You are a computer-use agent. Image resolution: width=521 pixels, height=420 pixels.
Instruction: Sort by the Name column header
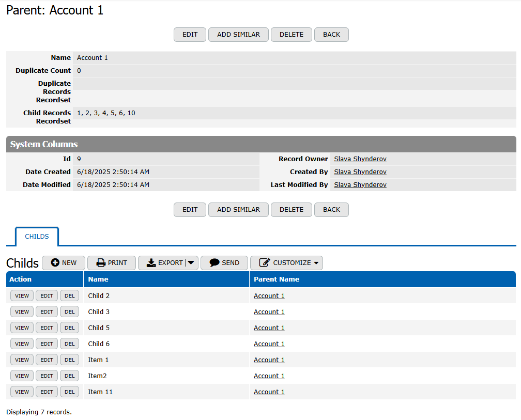98,279
